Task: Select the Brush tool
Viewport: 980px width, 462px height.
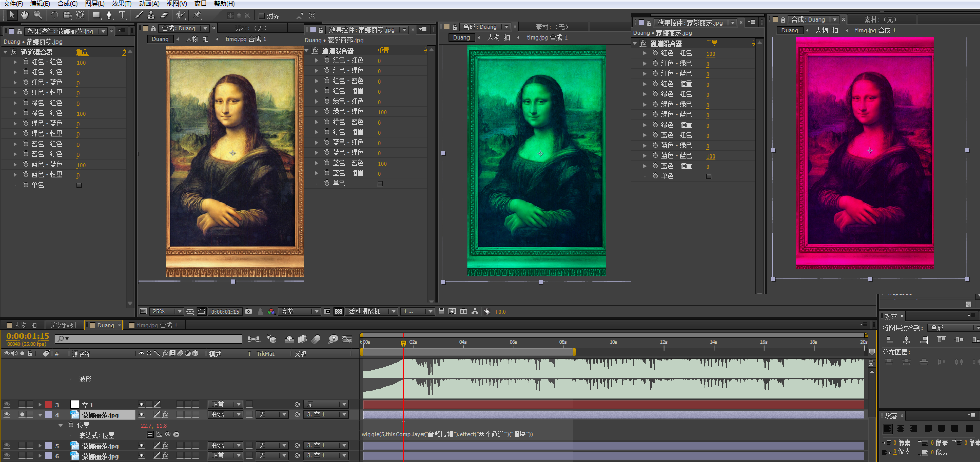Action: coord(139,15)
